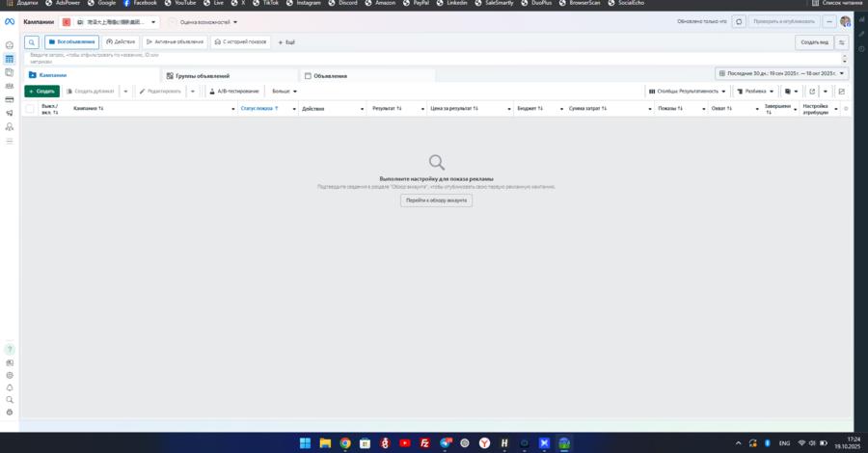868x453 pixels.
Task: Open the billing card icon in sidebar
Action: [x=10, y=99]
